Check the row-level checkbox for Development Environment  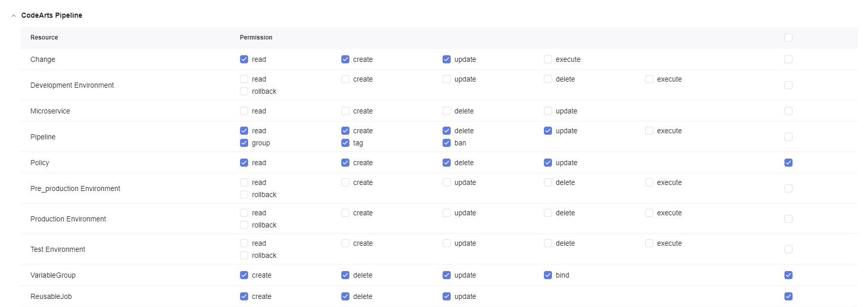point(788,85)
